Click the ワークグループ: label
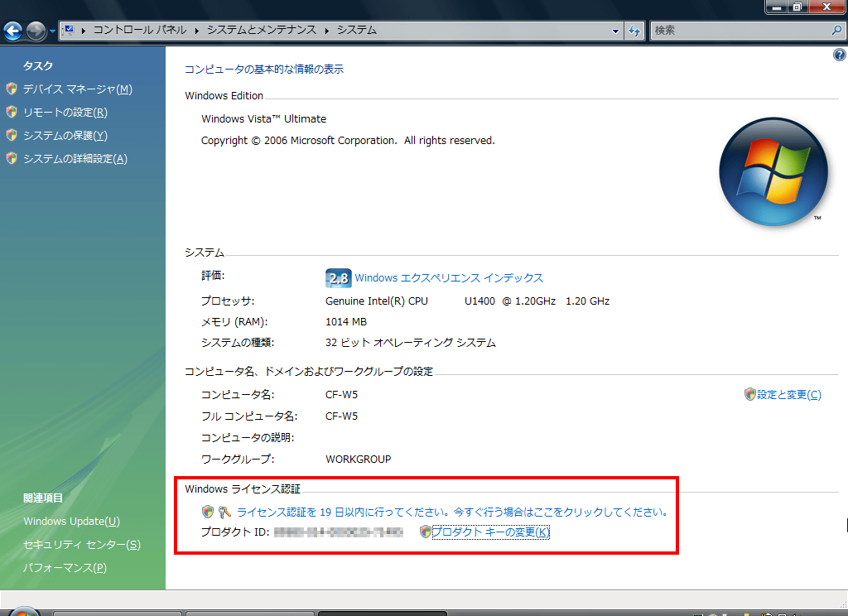This screenshot has height=616, width=848. [x=238, y=460]
